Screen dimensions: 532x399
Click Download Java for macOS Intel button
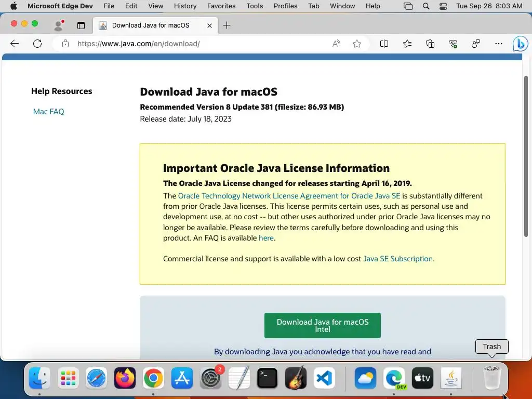(x=322, y=325)
